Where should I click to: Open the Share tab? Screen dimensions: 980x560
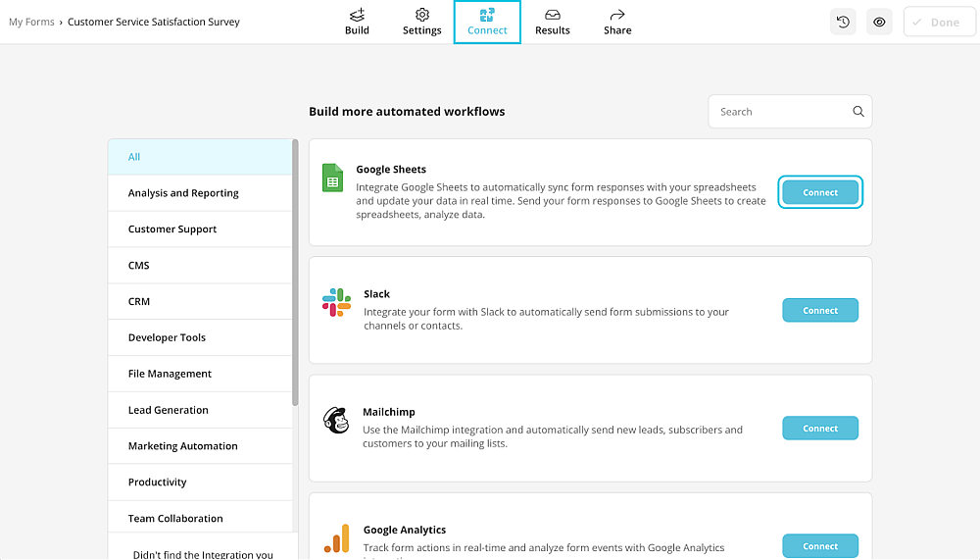coord(617,22)
